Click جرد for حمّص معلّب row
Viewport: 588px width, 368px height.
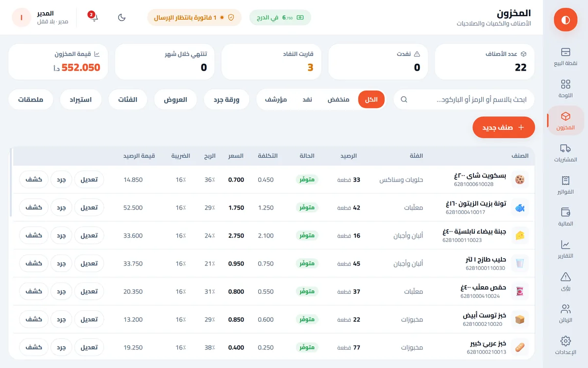[x=61, y=291]
